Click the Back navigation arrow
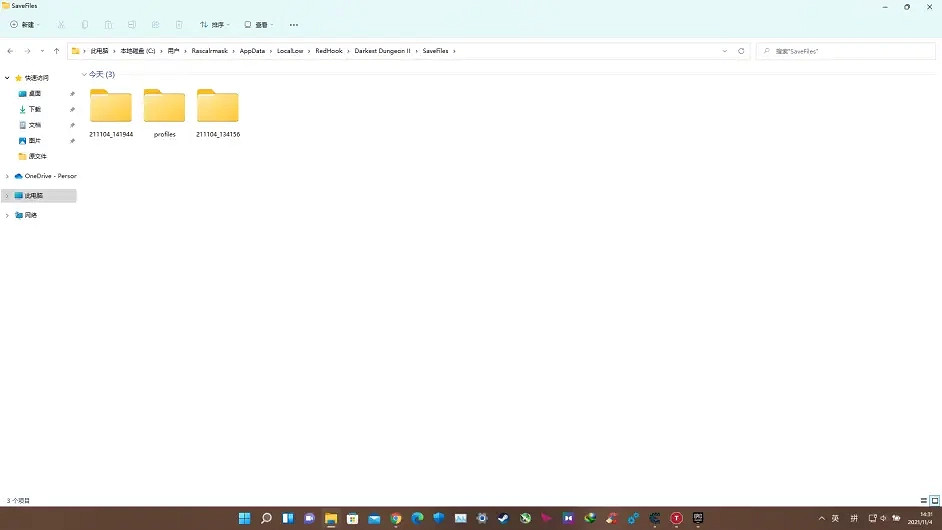 click(x=10, y=51)
